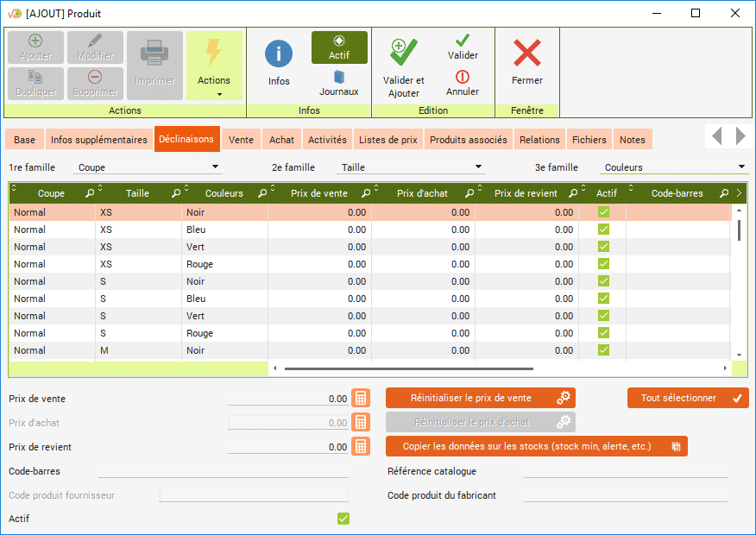
Task: Open calculator next to Prix de revient
Action: tap(362, 447)
